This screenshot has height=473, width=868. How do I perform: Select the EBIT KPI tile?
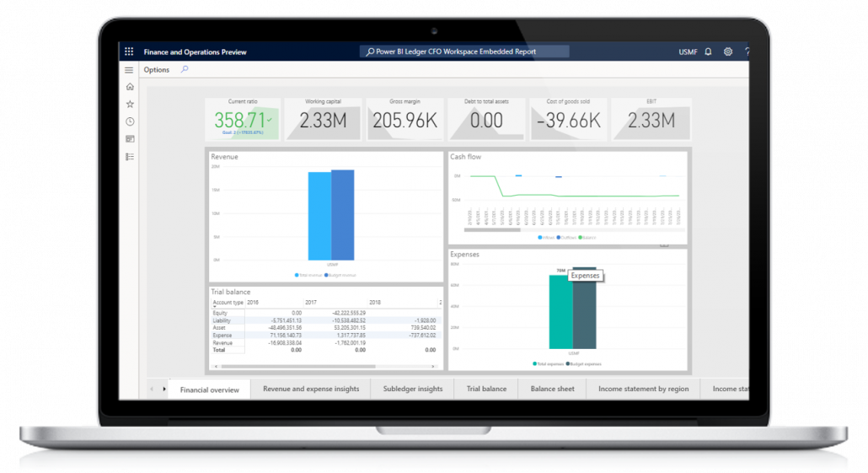[x=651, y=119]
